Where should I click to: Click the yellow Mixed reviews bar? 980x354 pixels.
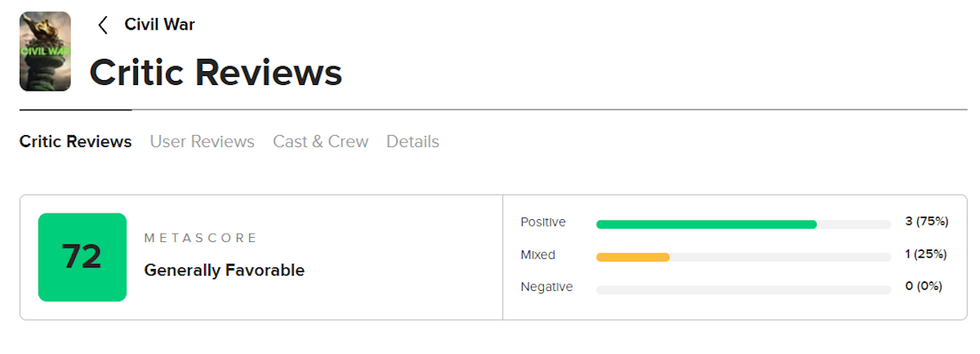point(633,257)
